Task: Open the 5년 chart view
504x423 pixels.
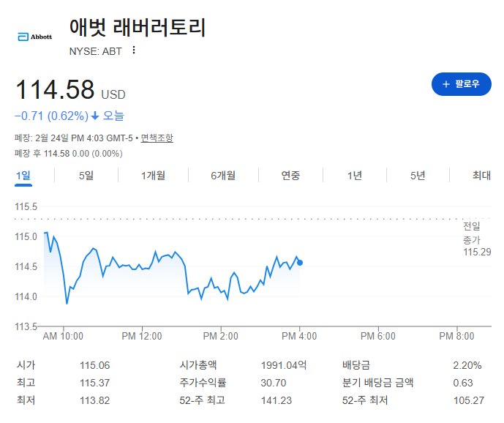Action: point(418,176)
